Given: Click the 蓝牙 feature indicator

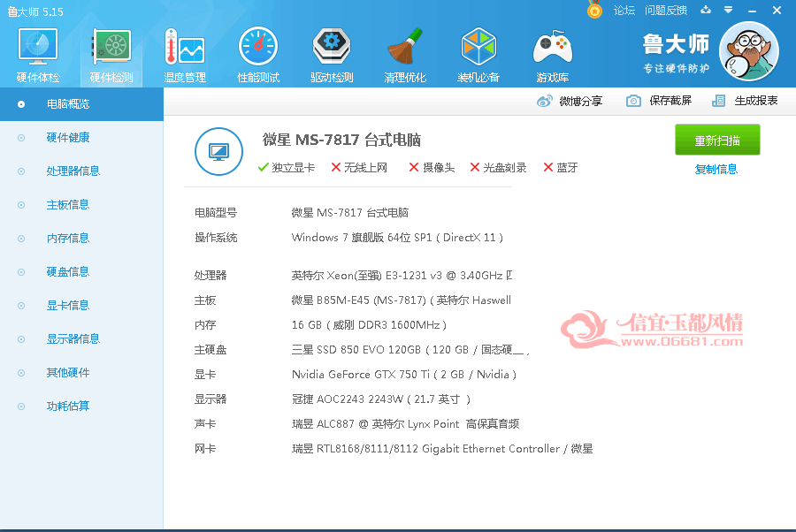Looking at the screenshot, I should click(x=561, y=167).
